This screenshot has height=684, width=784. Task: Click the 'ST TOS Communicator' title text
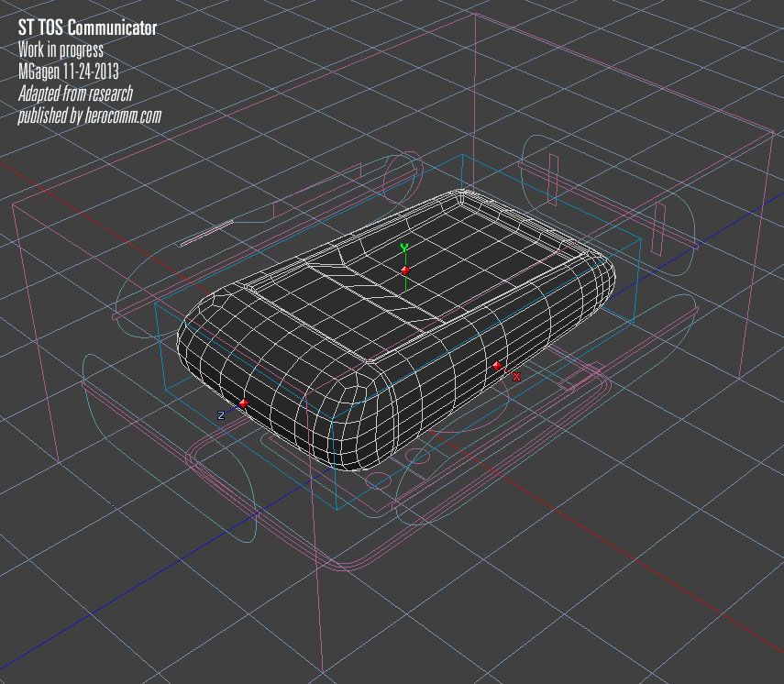tap(87, 28)
